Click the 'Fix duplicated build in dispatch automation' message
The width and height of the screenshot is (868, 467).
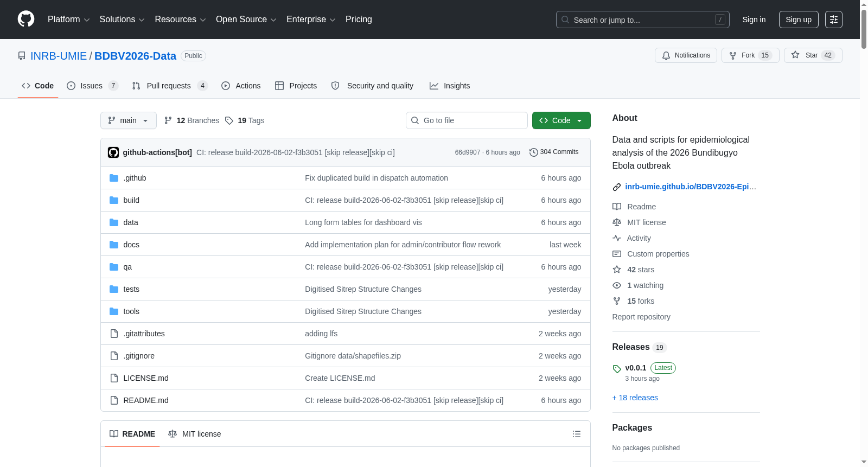tap(376, 178)
